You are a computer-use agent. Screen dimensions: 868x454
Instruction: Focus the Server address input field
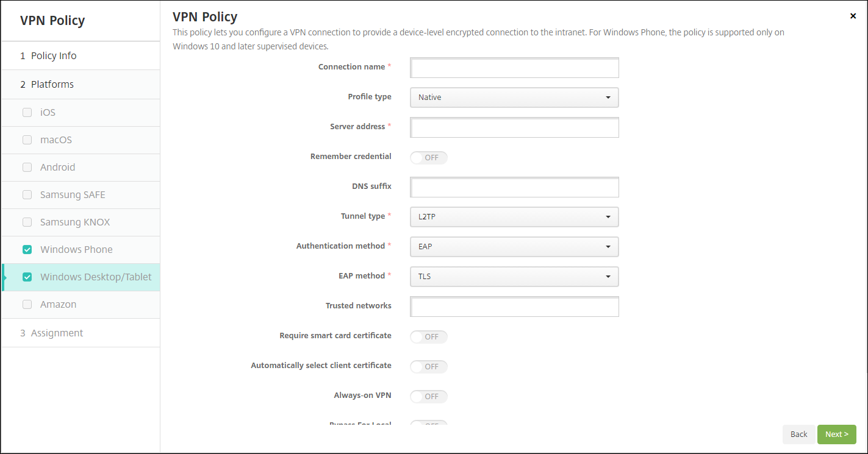(x=514, y=128)
